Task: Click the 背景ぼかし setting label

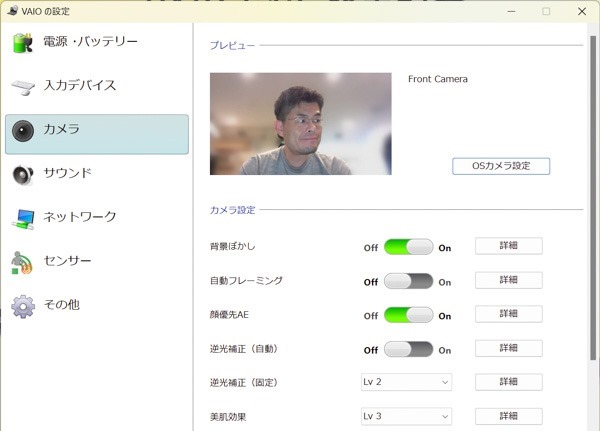Action: pyautogui.click(x=233, y=246)
